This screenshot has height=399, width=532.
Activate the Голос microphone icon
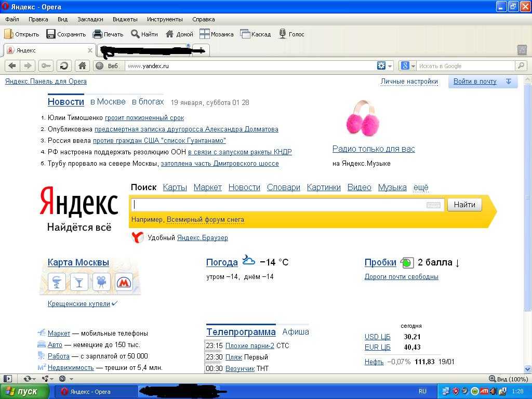coord(282,34)
